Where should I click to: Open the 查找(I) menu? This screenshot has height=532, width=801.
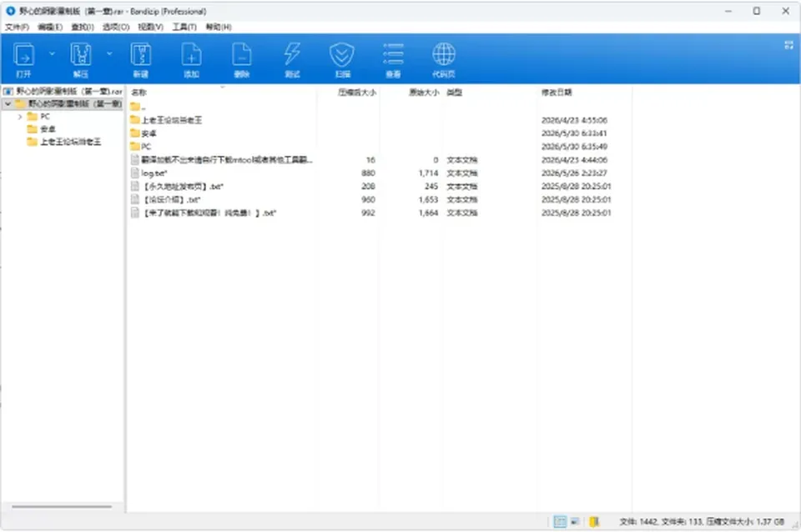[83, 27]
